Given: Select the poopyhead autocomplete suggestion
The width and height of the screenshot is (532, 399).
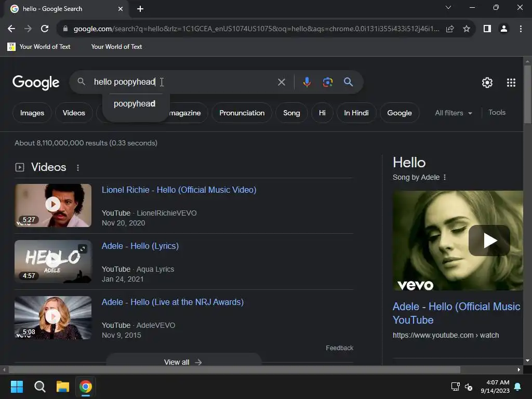Looking at the screenshot, I should (135, 104).
